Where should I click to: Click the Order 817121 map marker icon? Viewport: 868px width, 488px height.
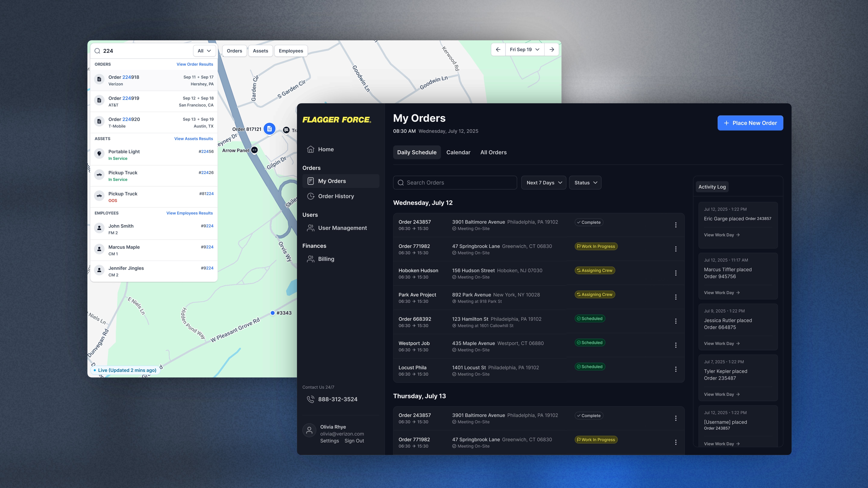click(x=269, y=129)
